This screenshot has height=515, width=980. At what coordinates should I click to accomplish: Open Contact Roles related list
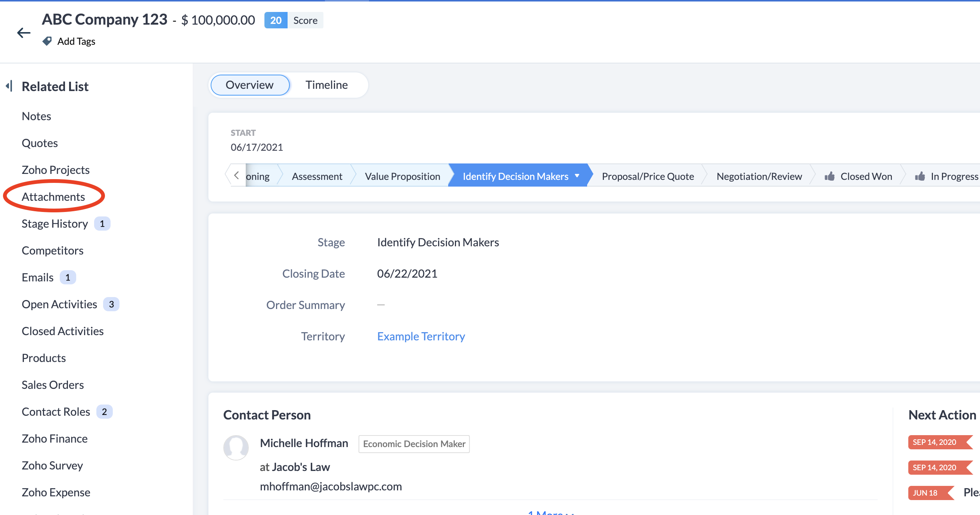pyautogui.click(x=56, y=412)
